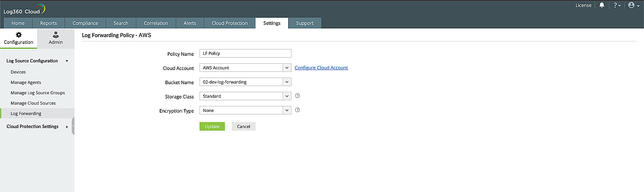The width and height of the screenshot is (644, 192).
Task: Open the help question mark menu
Action: [617, 5]
